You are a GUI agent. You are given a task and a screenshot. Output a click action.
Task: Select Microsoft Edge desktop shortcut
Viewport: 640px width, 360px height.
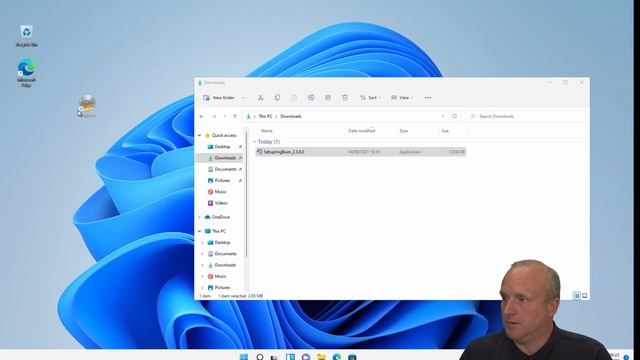coord(26,73)
